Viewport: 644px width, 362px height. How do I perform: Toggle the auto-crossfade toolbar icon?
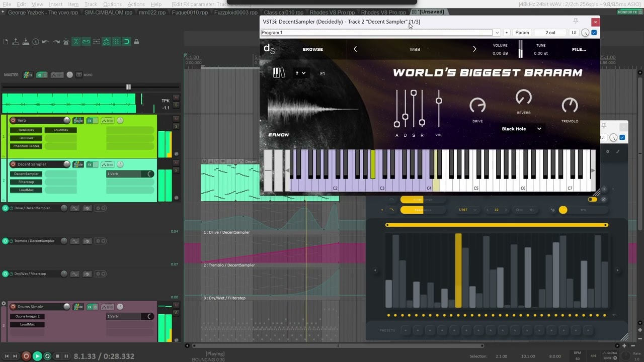click(76, 42)
